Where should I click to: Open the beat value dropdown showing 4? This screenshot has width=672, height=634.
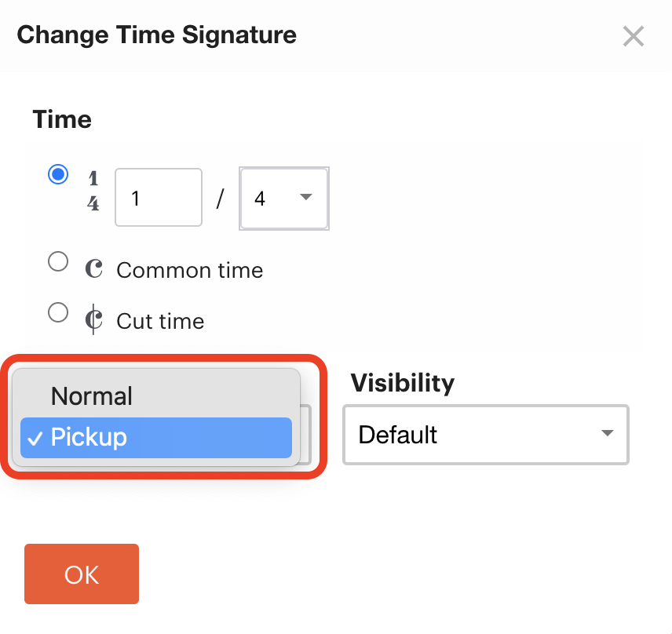[284, 199]
